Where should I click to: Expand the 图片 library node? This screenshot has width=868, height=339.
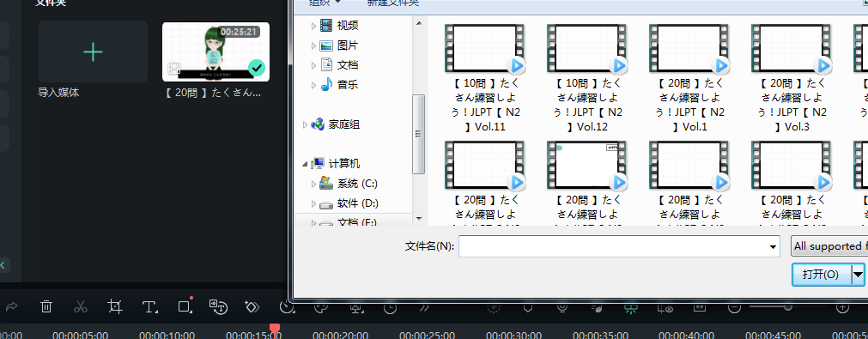(314, 45)
